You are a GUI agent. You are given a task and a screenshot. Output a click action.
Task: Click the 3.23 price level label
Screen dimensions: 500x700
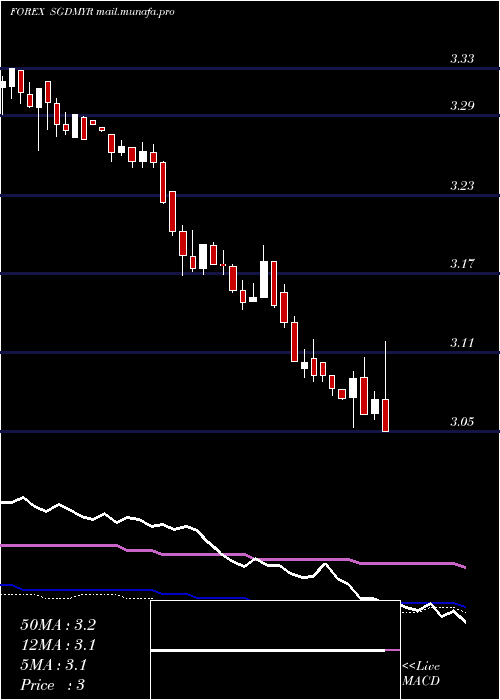pos(462,185)
